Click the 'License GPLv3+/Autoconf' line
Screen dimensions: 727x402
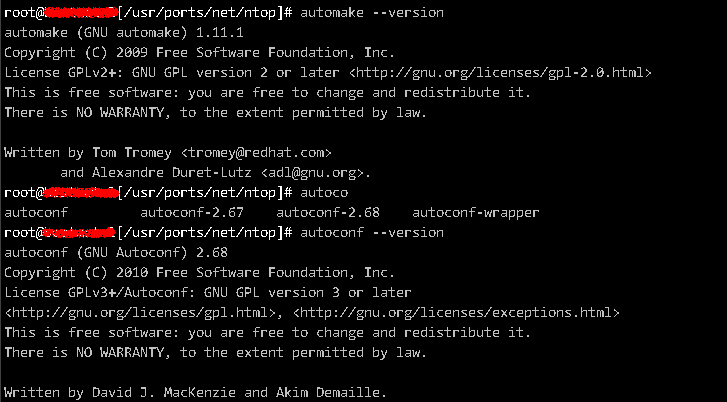coord(208,293)
